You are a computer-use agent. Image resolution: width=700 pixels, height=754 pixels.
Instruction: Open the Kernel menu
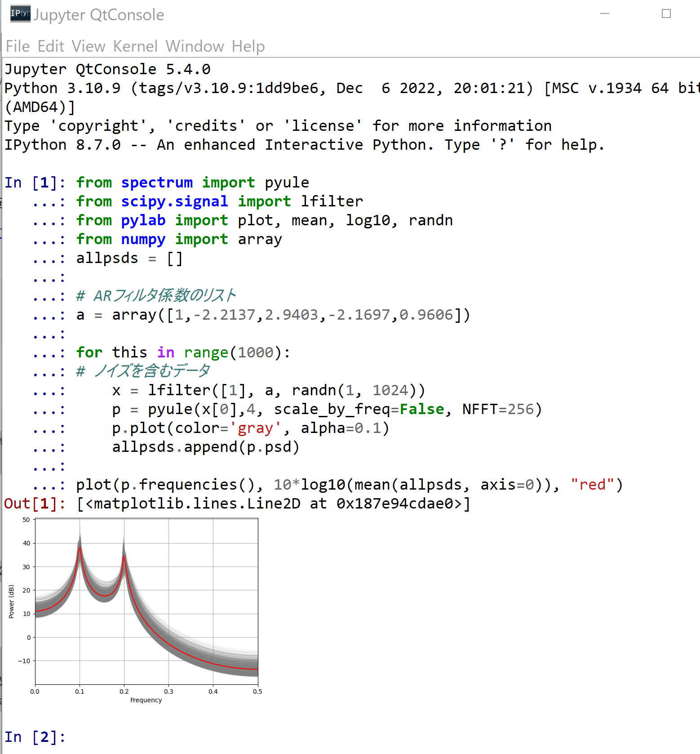point(135,46)
